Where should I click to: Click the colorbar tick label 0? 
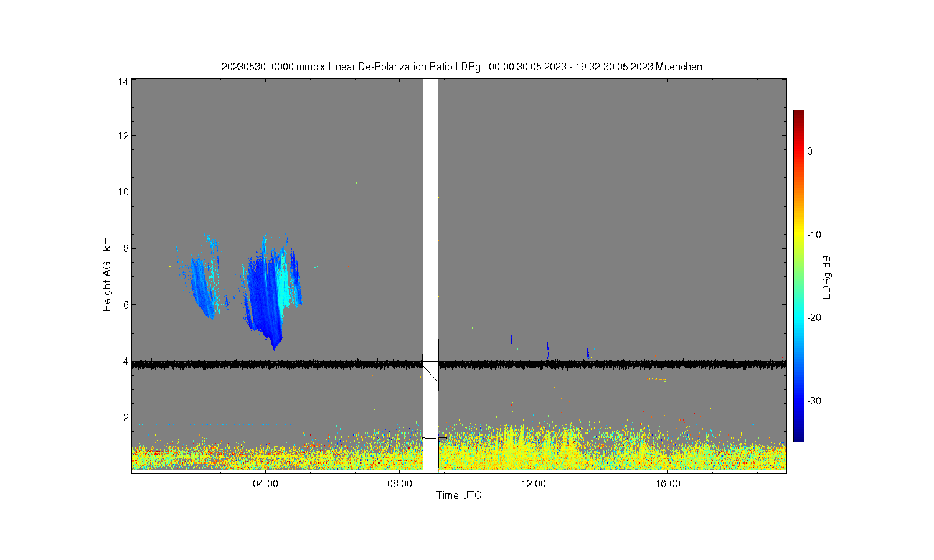tap(809, 151)
